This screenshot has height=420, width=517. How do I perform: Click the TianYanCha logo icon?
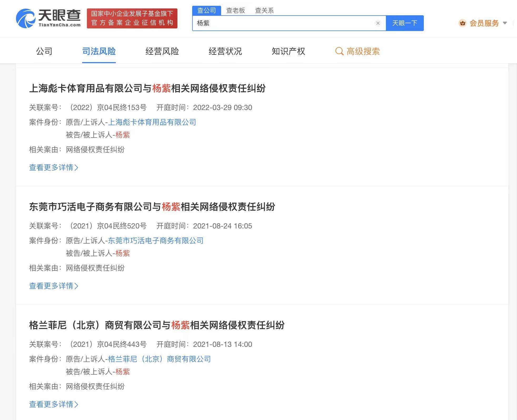[x=26, y=18]
